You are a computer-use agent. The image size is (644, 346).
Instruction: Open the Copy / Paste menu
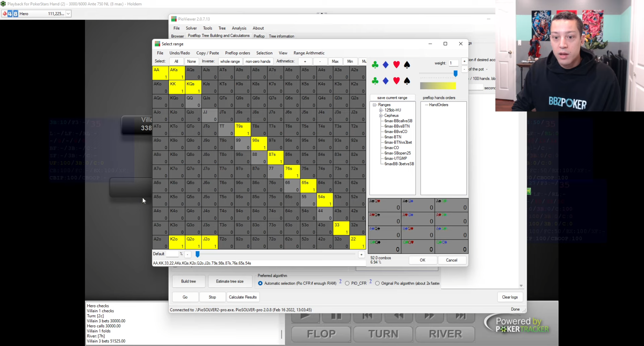208,53
